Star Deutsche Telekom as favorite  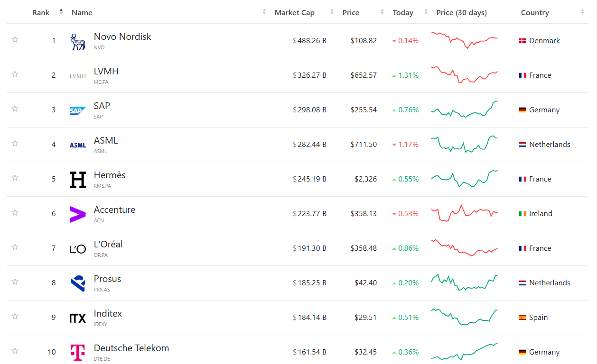[x=15, y=351]
